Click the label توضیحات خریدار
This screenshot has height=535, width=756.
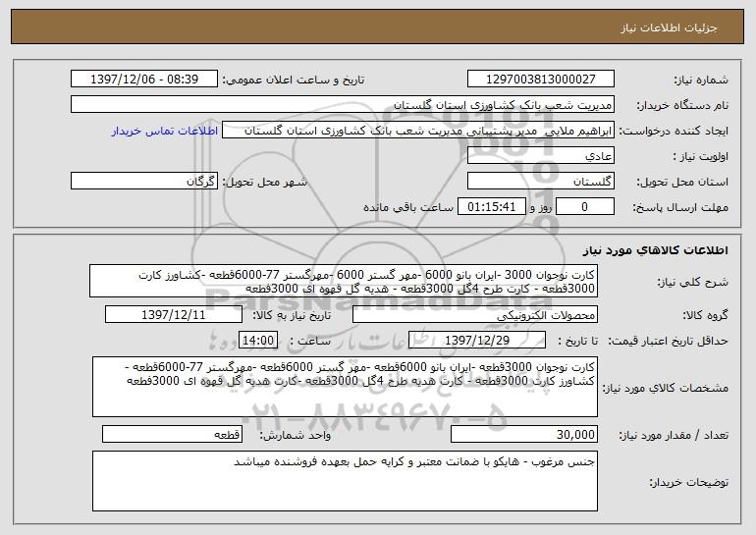coord(688,481)
